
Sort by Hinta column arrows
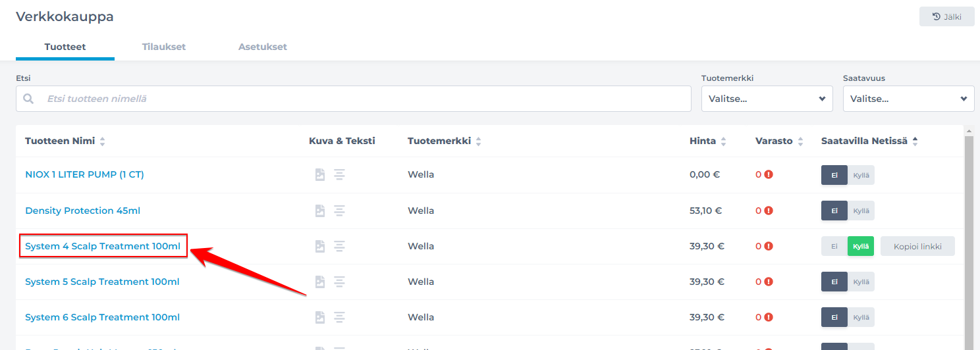pyautogui.click(x=723, y=141)
